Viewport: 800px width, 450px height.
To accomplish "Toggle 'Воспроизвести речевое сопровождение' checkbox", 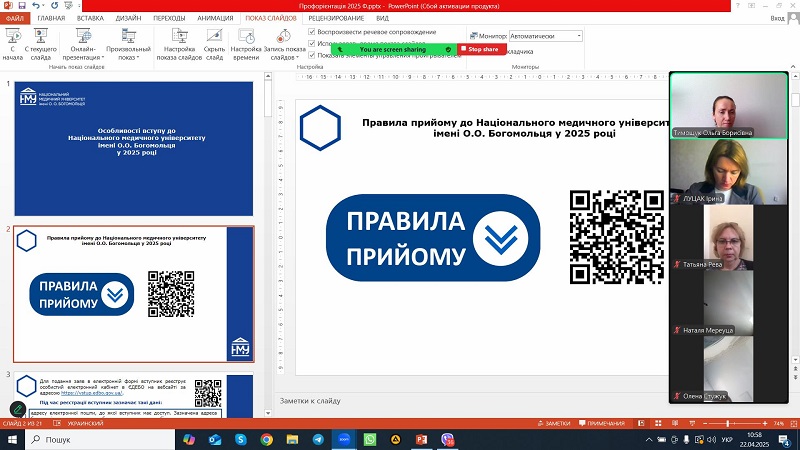I will point(312,32).
